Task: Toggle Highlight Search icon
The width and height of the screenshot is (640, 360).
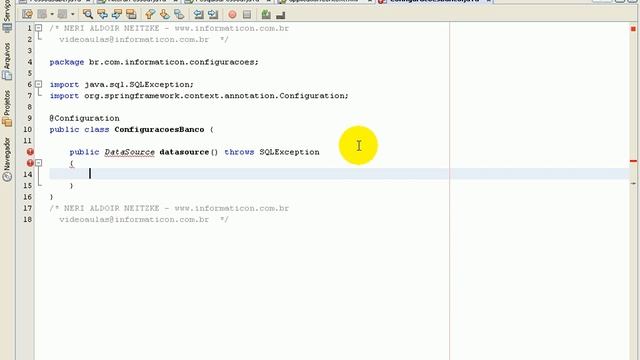Action: [x=131, y=14]
